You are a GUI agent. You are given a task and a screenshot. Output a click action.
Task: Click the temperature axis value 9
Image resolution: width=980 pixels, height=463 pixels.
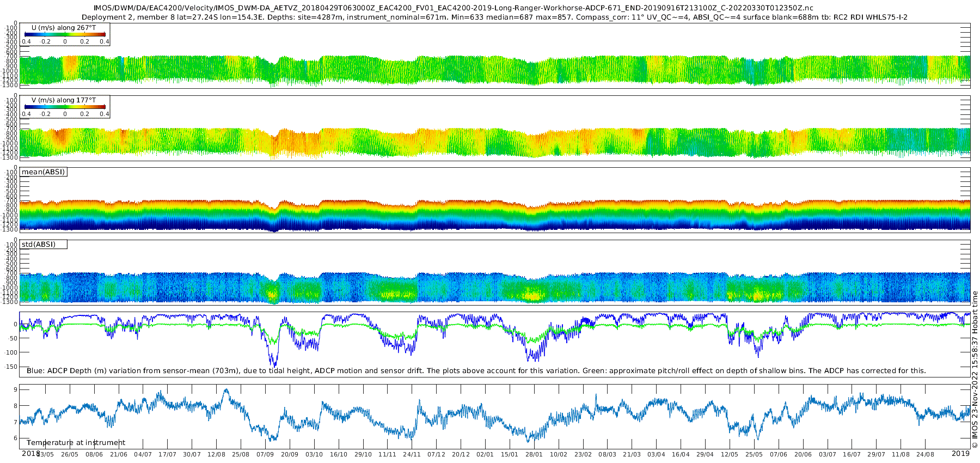[16, 389]
